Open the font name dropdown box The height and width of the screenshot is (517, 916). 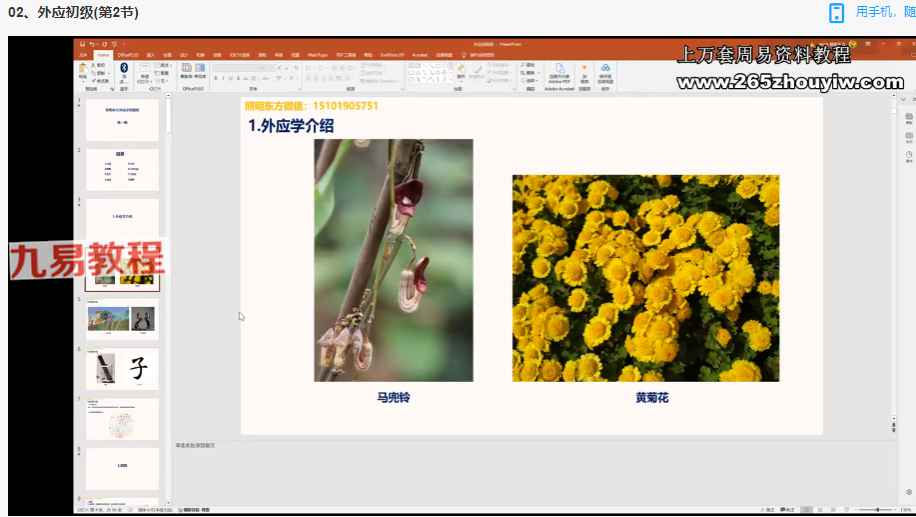tap(242, 68)
